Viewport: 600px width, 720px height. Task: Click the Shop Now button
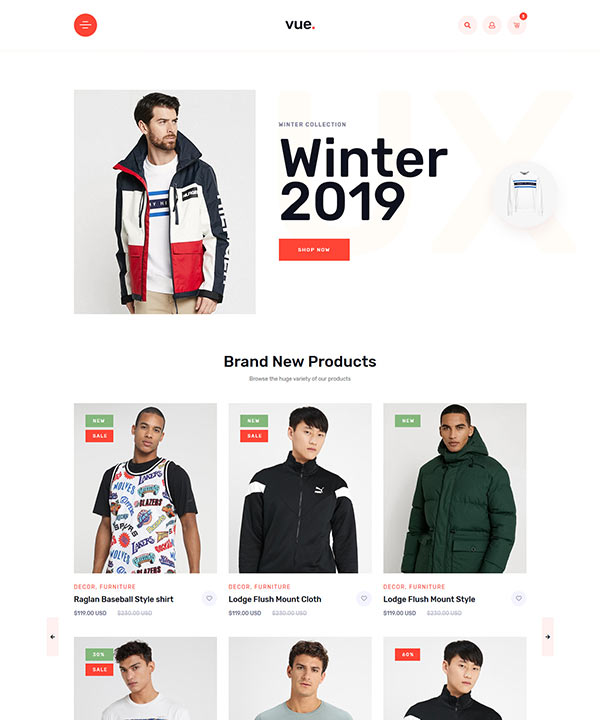pos(314,249)
